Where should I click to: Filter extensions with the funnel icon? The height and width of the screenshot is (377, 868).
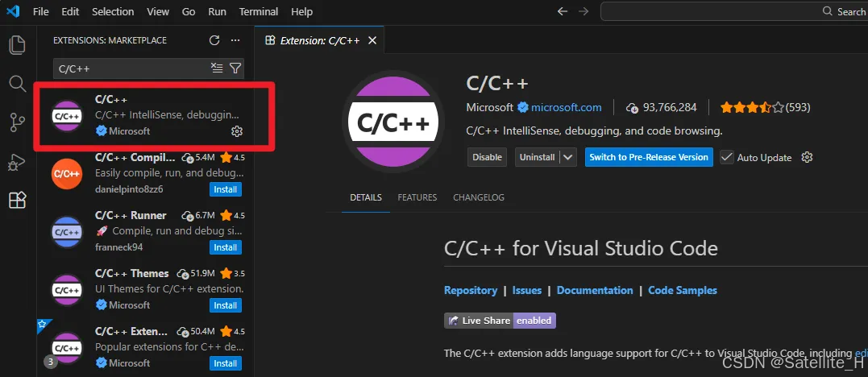click(x=235, y=68)
